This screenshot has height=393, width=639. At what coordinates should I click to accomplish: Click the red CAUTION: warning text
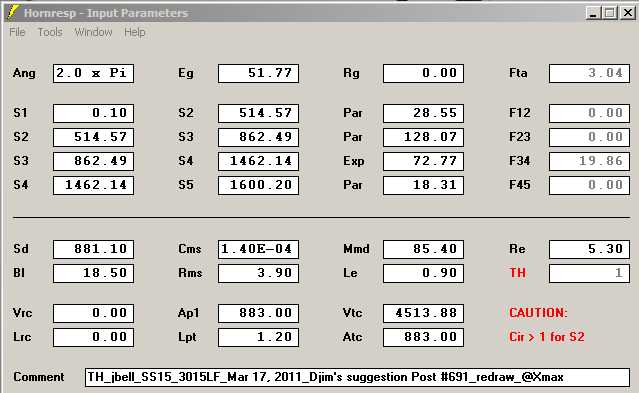[538, 313]
